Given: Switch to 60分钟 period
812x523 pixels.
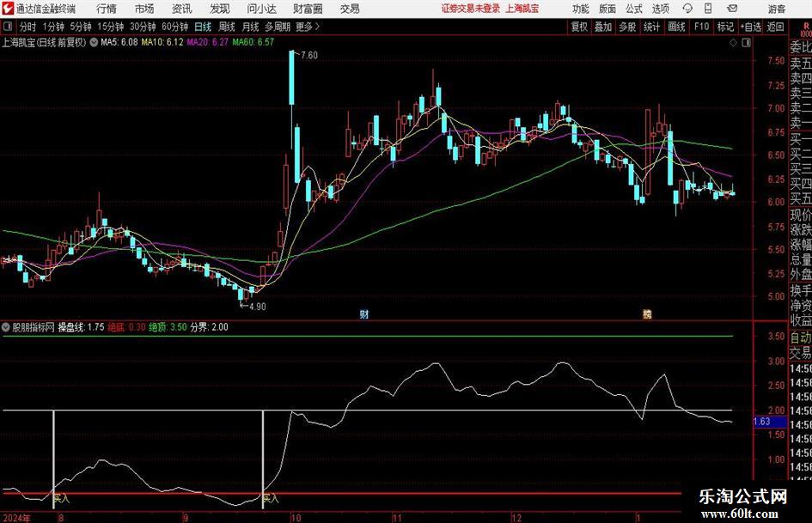Looking at the screenshot, I should 175,27.
